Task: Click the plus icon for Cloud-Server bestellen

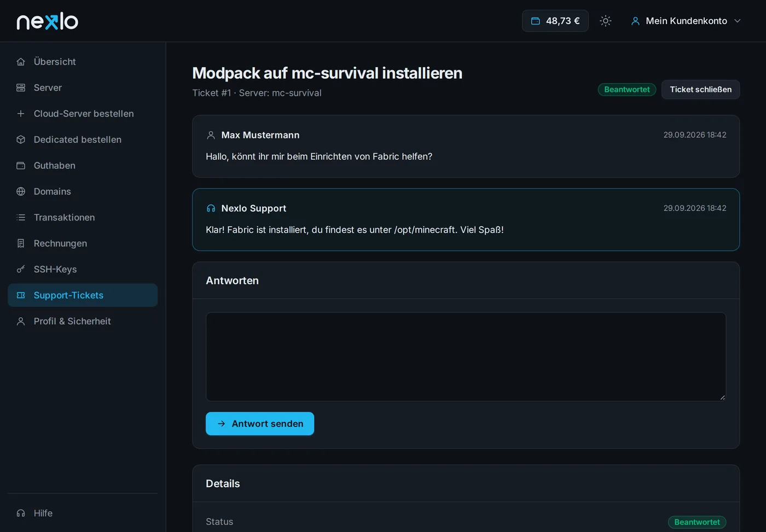Action: 21,114
